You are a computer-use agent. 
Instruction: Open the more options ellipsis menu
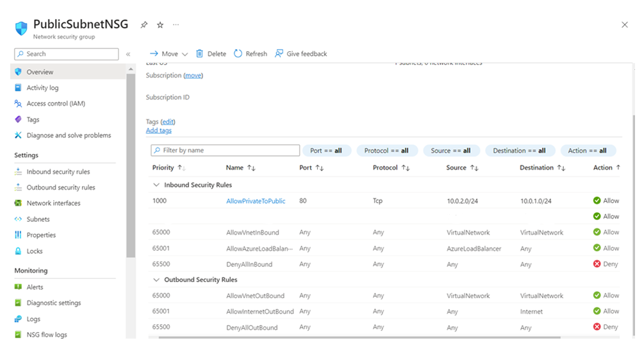pos(176,25)
